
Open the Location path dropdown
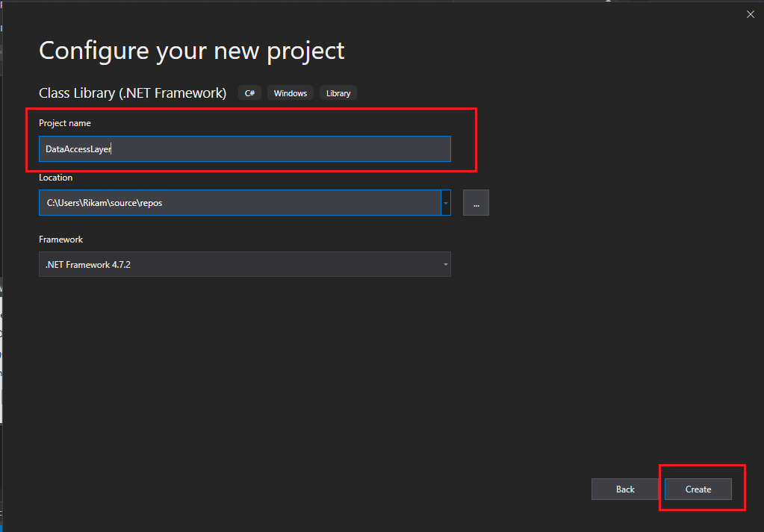[445, 202]
